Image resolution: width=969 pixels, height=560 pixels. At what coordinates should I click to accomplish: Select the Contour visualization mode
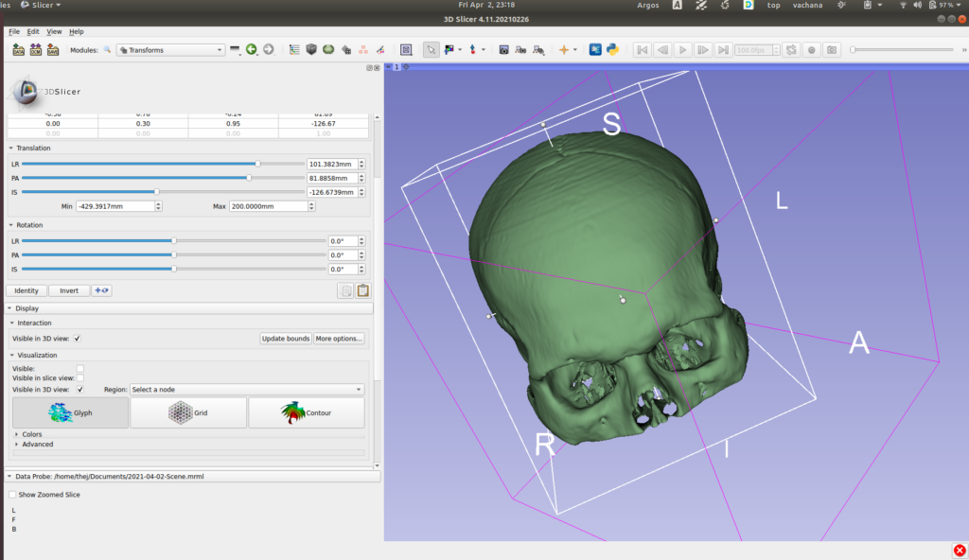coord(307,412)
